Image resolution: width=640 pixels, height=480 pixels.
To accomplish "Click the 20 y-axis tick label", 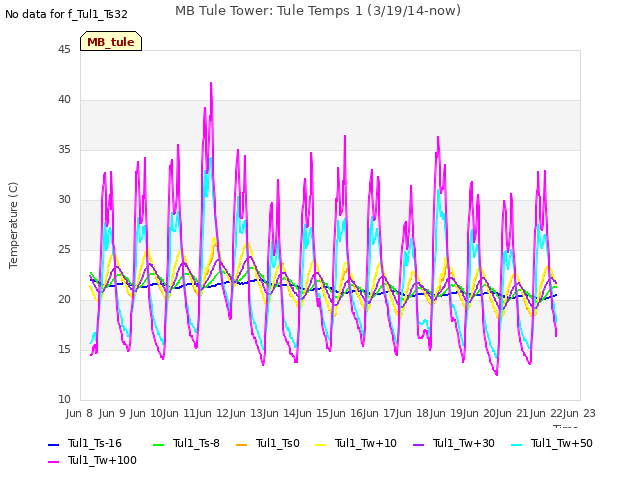I will tap(64, 300).
